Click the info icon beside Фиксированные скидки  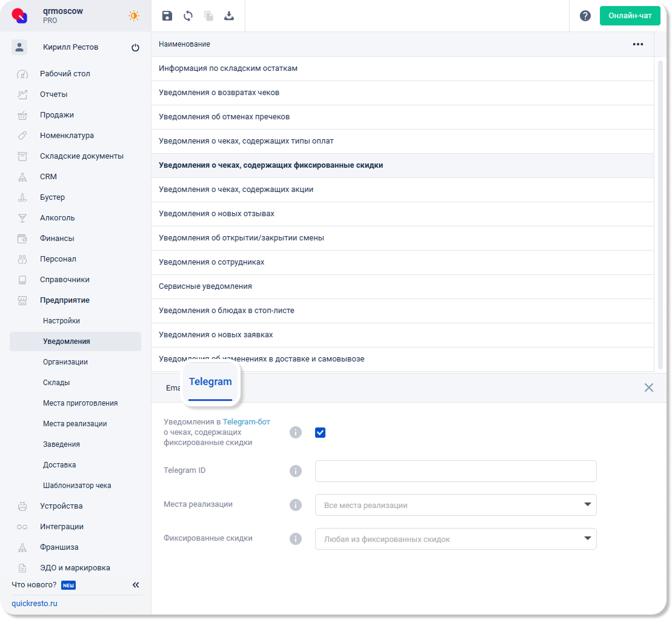click(x=296, y=539)
